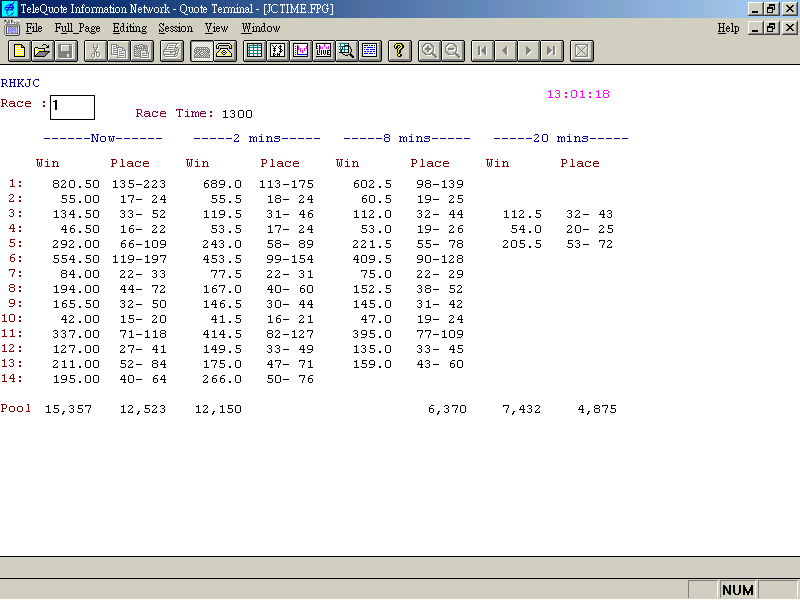Click the Now column group header
This screenshot has width=800, height=600.
click(x=103, y=138)
